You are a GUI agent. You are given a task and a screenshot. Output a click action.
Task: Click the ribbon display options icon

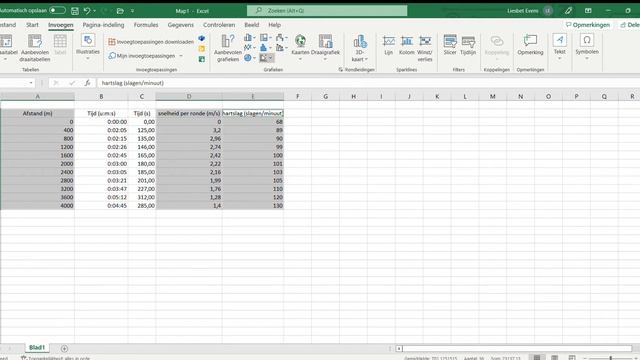point(588,11)
